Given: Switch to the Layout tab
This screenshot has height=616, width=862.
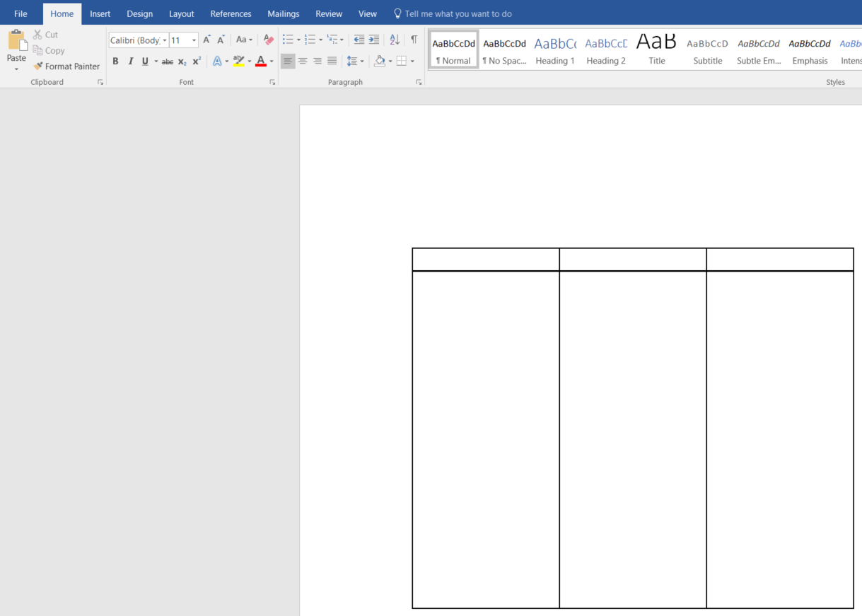Looking at the screenshot, I should click(x=182, y=13).
